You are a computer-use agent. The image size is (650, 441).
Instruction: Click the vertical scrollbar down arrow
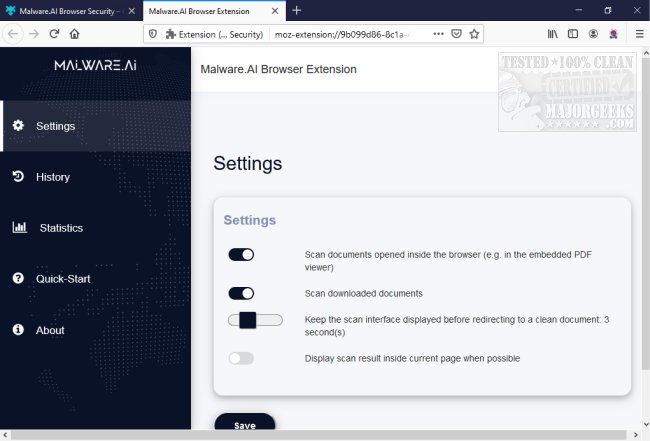[x=646, y=424]
